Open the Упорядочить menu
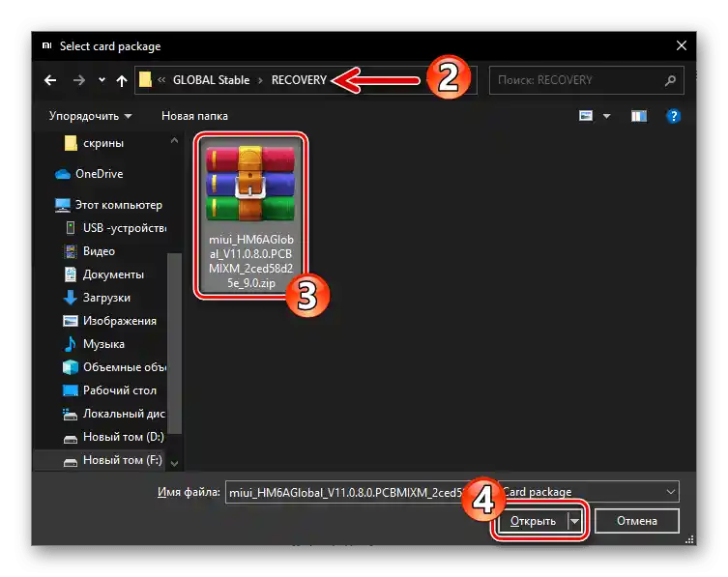 90,116
